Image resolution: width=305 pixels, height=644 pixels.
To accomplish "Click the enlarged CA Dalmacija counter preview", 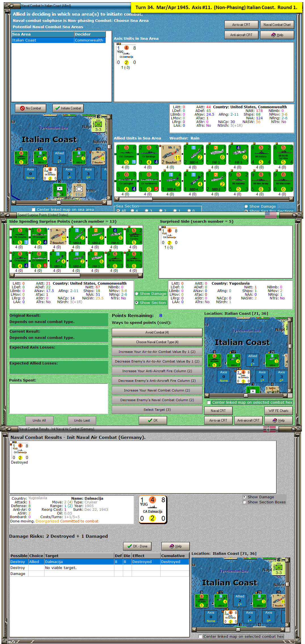I will (153, 510).
